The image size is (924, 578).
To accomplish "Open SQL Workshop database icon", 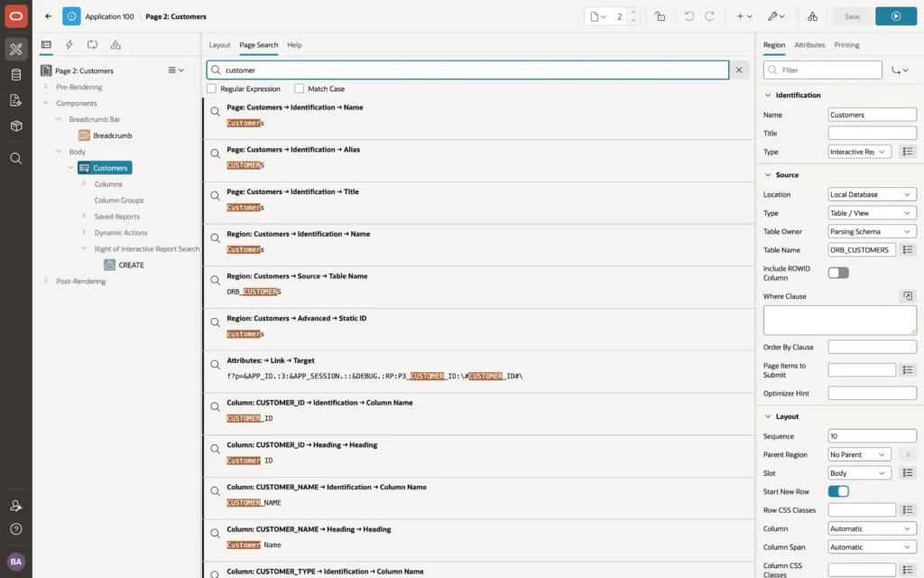I will pos(16,75).
